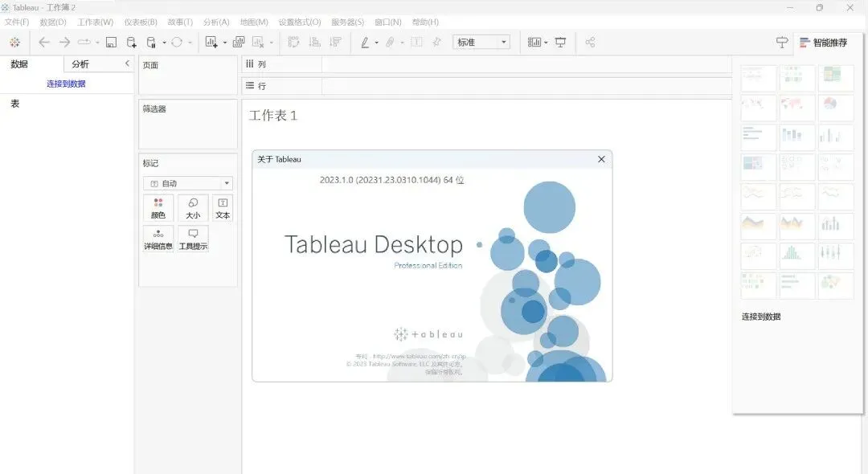This screenshot has height=474, width=868.
Task: Click the Tableau start page logo icon
Action: pyautogui.click(x=15, y=43)
